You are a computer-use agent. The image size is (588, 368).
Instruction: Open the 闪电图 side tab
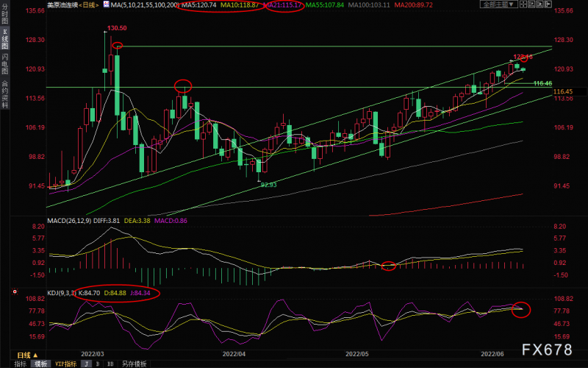point(4,65)
